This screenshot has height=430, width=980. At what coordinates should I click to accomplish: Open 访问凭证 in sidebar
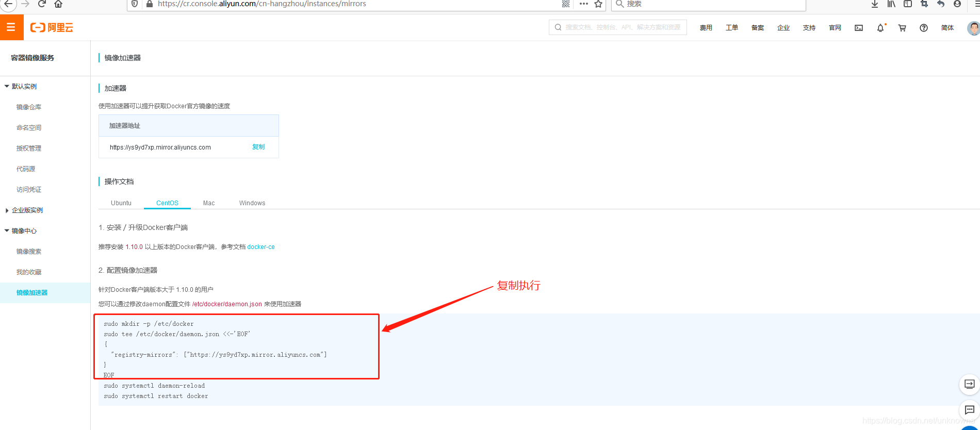coord(29,190)
